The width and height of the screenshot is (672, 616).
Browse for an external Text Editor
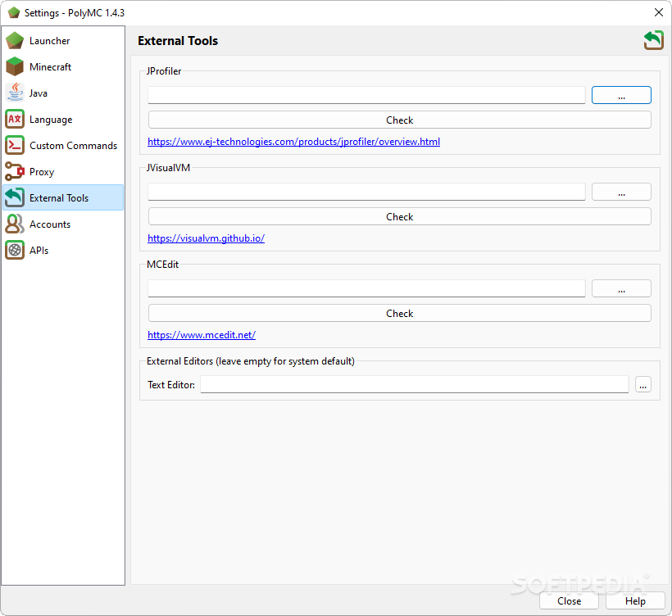(642, 384)
